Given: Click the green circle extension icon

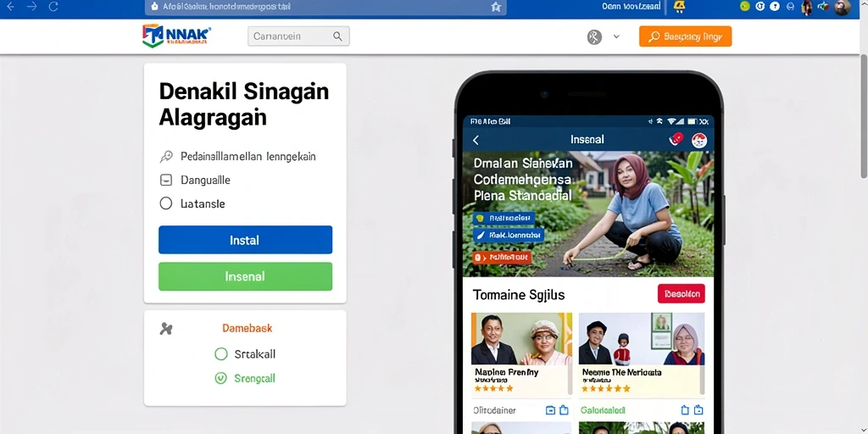Looking at the screenshot, I should click(745, 6).
